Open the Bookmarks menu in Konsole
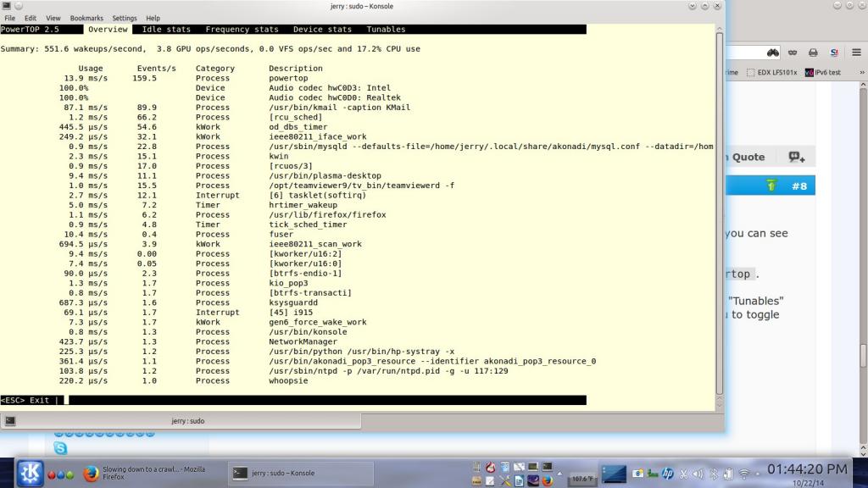The image size is (868, 488). [x=86, y=18]
